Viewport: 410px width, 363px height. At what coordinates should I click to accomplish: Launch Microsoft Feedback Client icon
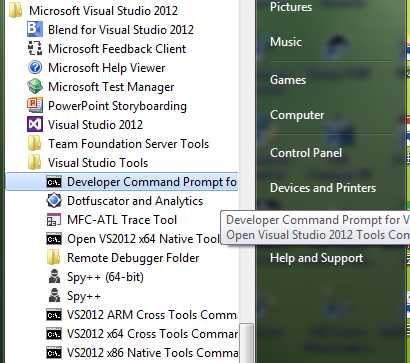pos(35,49)
